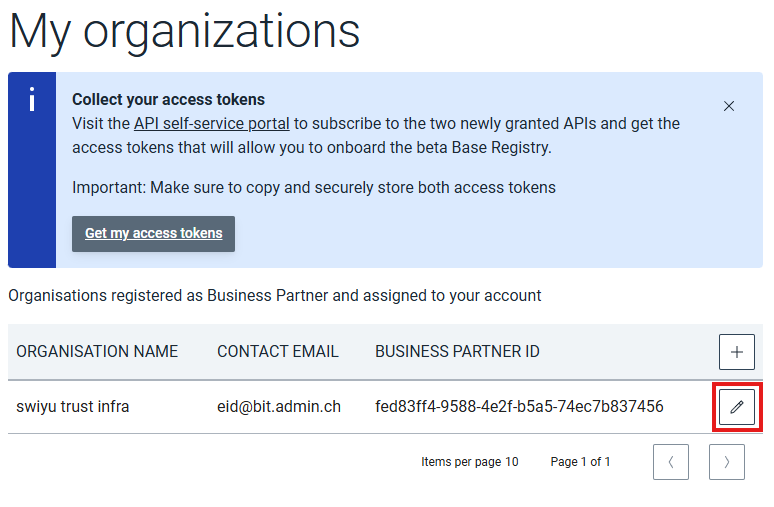
Task: Click the My organizations page heading
Action: coord(184,33)
